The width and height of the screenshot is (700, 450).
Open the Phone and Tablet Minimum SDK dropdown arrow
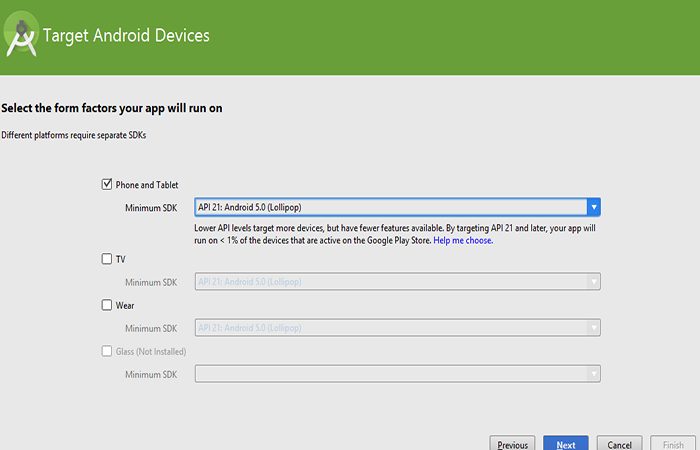[x=594, y=207]
